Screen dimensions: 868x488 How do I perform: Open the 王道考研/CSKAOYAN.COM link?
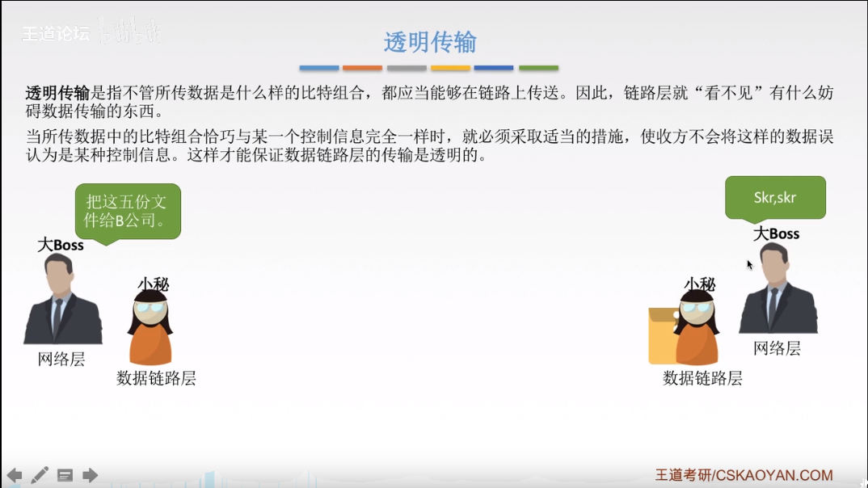pyautogui.click(x=742, y=473)
